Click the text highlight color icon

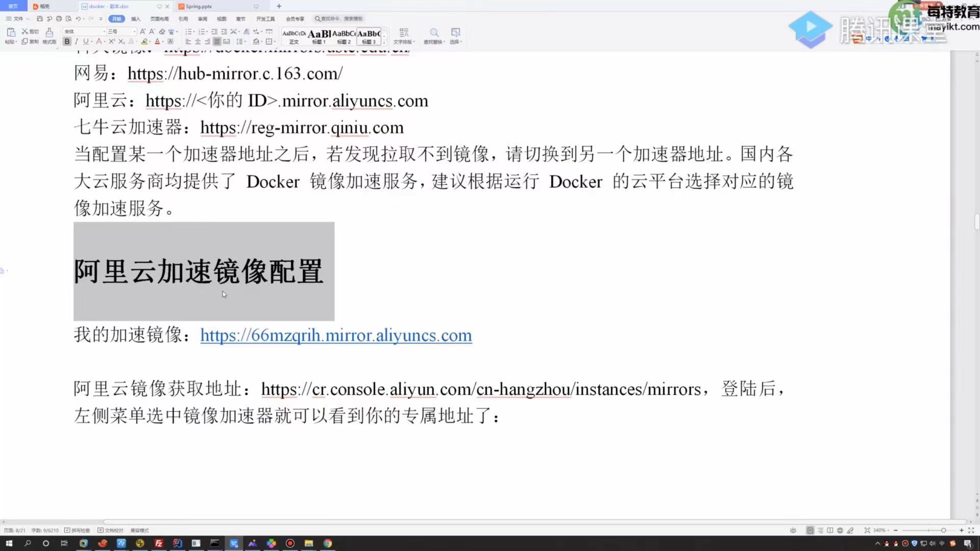[x=144, y=42]
